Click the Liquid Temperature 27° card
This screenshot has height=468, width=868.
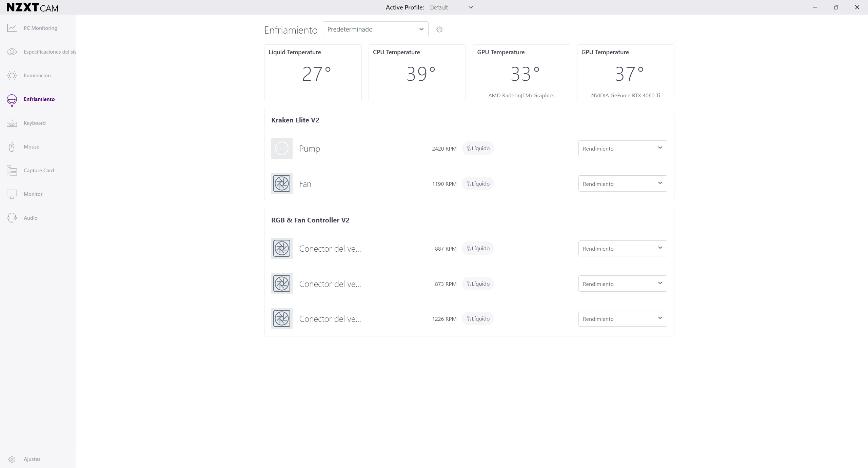click(x=313, y=73)
